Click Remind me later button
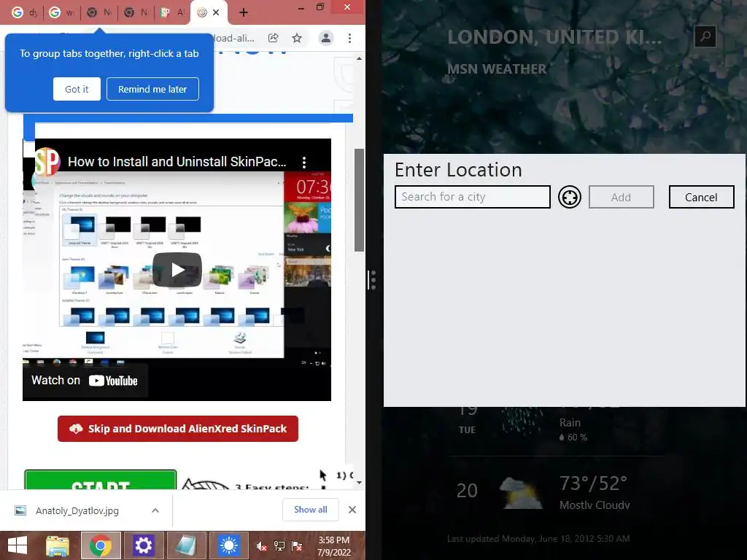747x560 pixels. click(x=152, y=89)
